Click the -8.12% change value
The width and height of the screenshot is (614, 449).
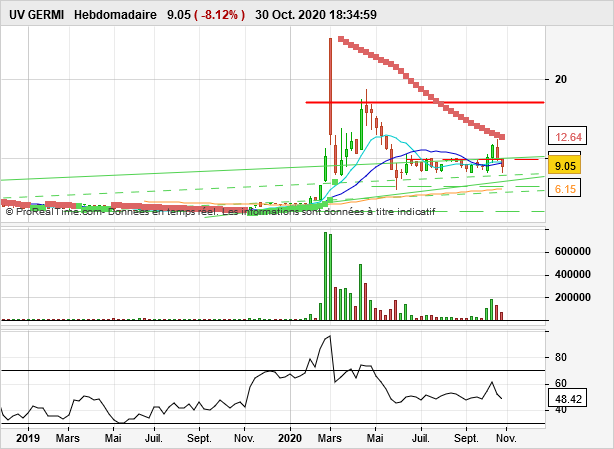220,15
